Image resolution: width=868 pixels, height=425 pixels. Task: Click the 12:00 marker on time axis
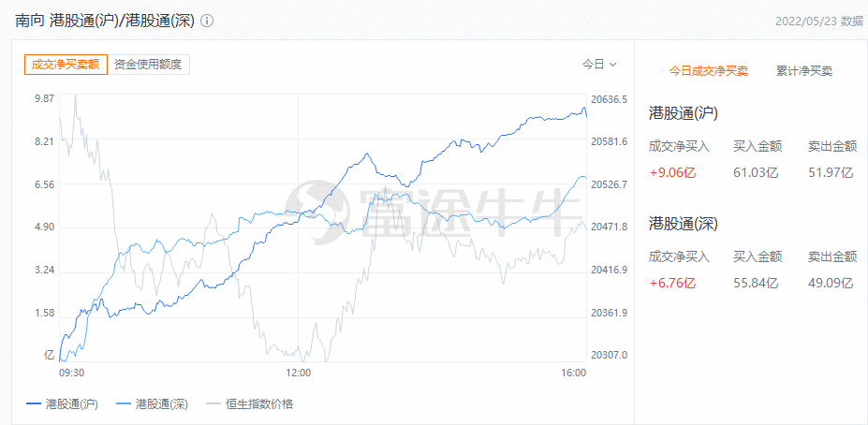pos(299,373)
